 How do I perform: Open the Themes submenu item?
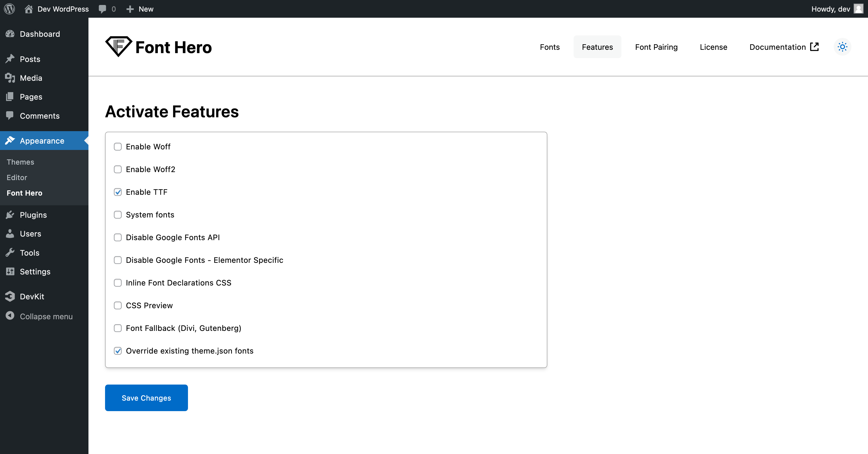[x=20, y=162]
